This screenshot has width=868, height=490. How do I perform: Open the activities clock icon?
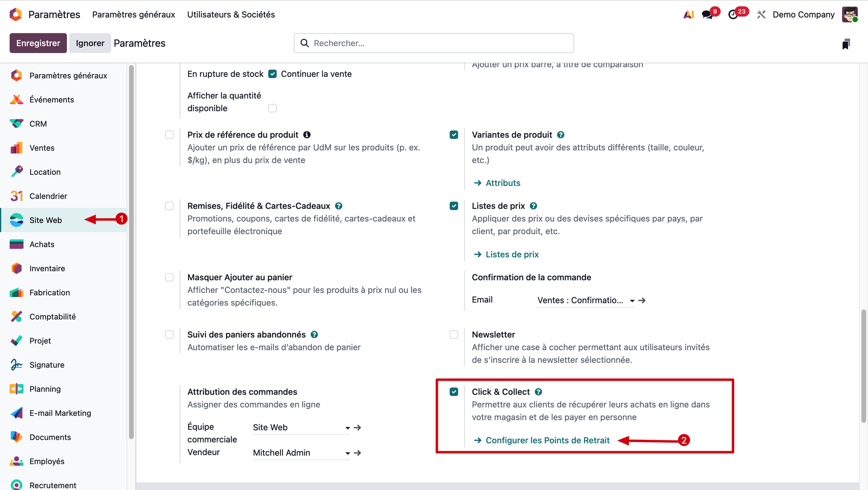[x=733, y=14]
